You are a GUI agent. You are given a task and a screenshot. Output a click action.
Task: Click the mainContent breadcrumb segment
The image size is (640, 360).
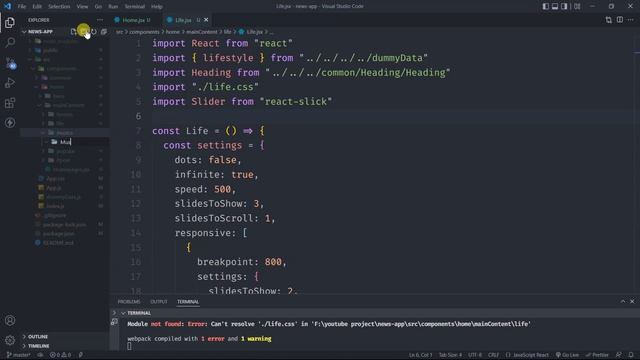click(x=202, y=31)
